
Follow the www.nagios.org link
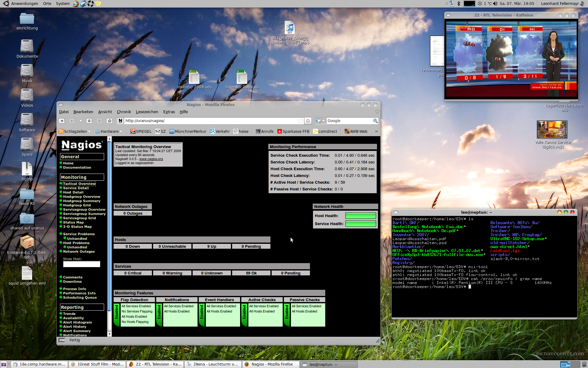[x=151, y=159]
